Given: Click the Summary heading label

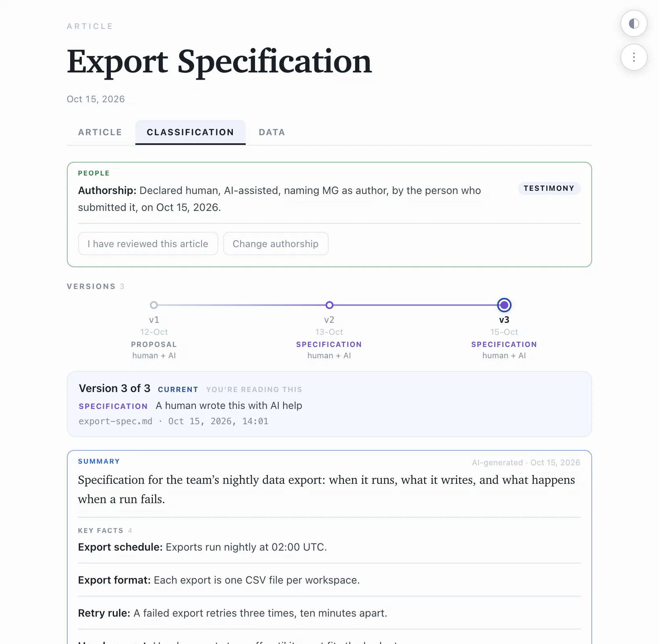Looking at the screenshot, I should [99, 461].
